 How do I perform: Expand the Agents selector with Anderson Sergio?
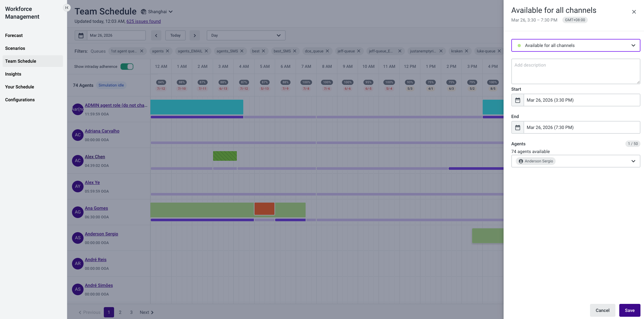[x=576, y=161]
